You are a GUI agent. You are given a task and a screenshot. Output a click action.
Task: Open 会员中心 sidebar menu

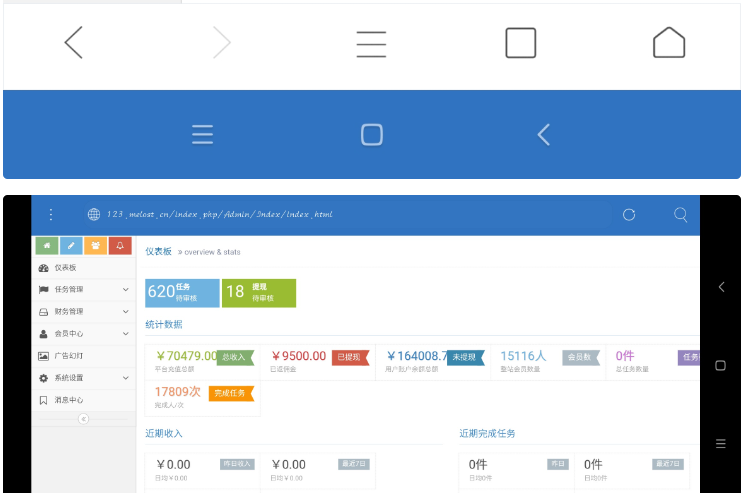(x=84, y=334)
